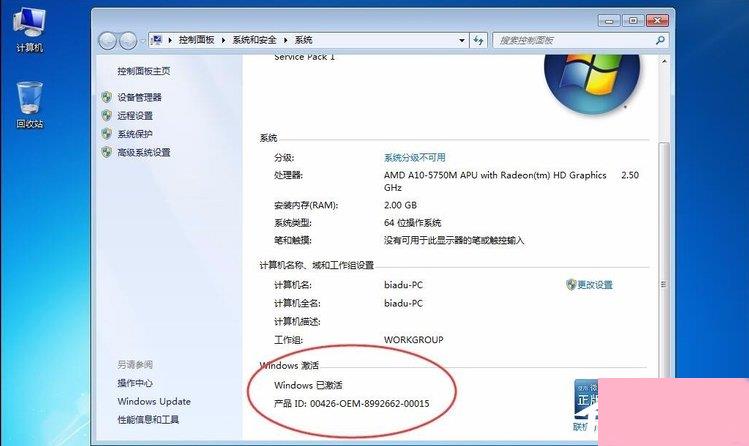Viewport: 749px width, 446px height.
Task: Click the Windows logo image
Action: (591, 84)
